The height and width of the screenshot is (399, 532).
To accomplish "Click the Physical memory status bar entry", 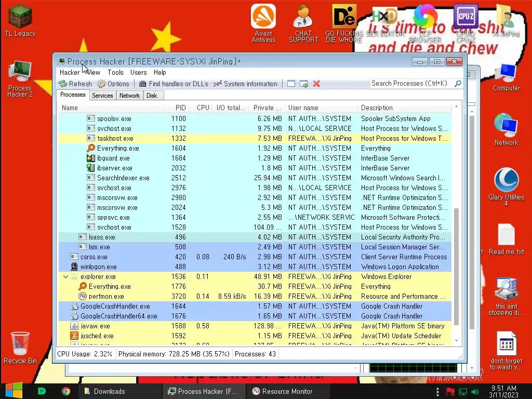I will pos(174,354).
